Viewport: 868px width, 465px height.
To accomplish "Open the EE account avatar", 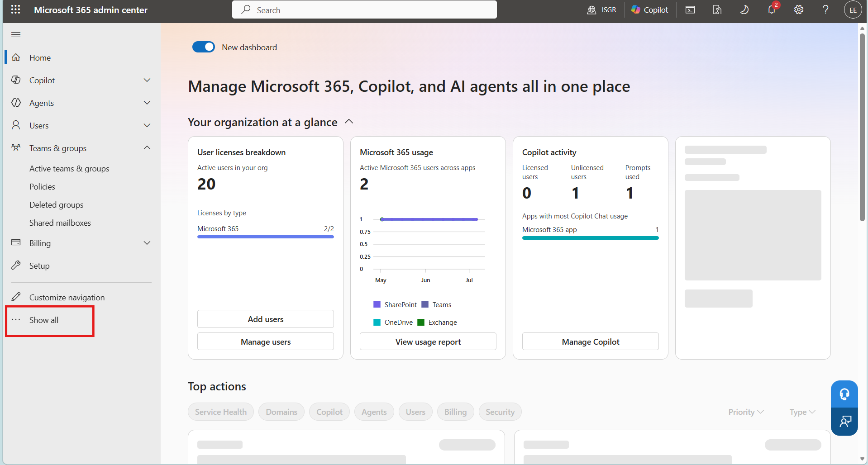I will pyautogui.click(x=853, y=10).
